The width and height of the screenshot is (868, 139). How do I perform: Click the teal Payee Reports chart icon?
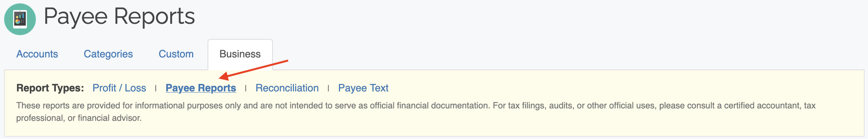[x=20, y=19]
